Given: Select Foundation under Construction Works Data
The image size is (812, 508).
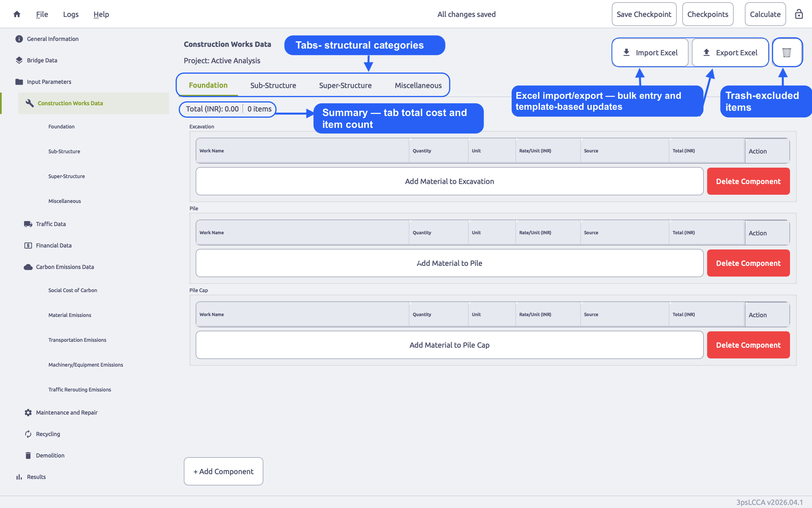Looking at the screenshot, I should point(61,127).
